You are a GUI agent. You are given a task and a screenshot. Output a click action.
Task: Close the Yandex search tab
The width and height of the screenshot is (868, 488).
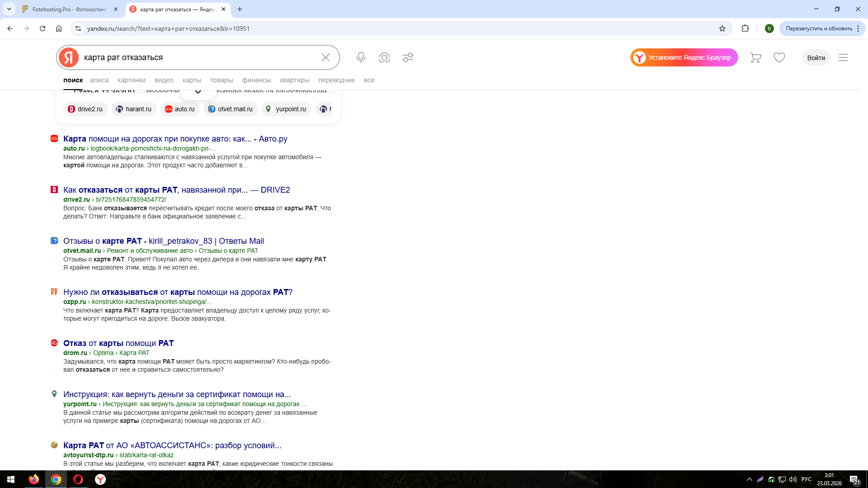223,9
